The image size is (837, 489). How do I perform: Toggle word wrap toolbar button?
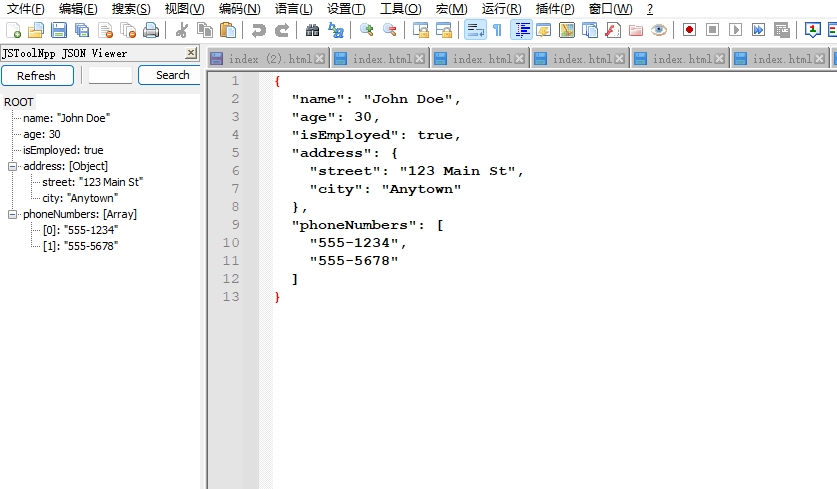tap(475, 30)
